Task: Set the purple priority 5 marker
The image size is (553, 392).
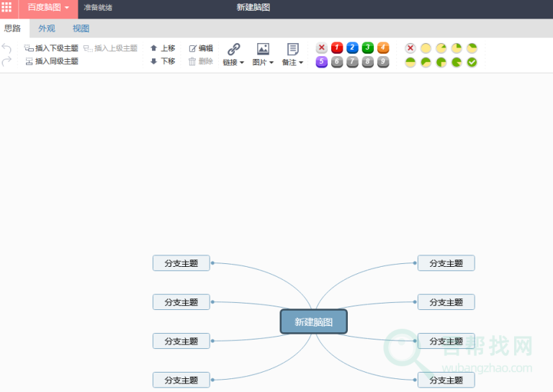Action: point(321,63)
